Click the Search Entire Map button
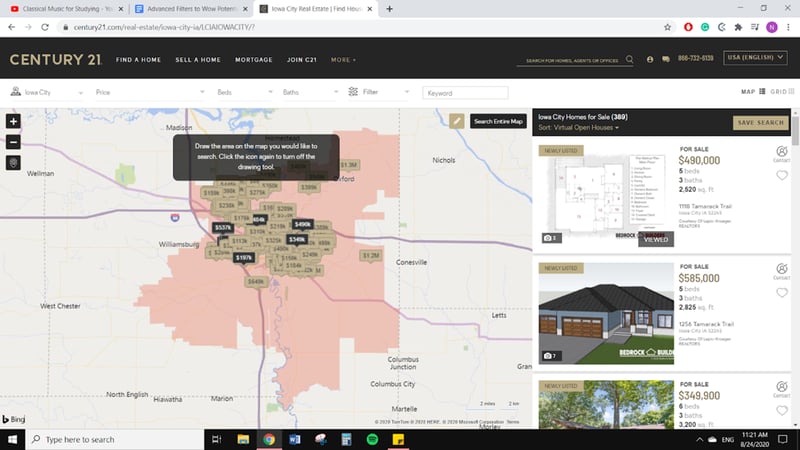 [x=498, y=121]
